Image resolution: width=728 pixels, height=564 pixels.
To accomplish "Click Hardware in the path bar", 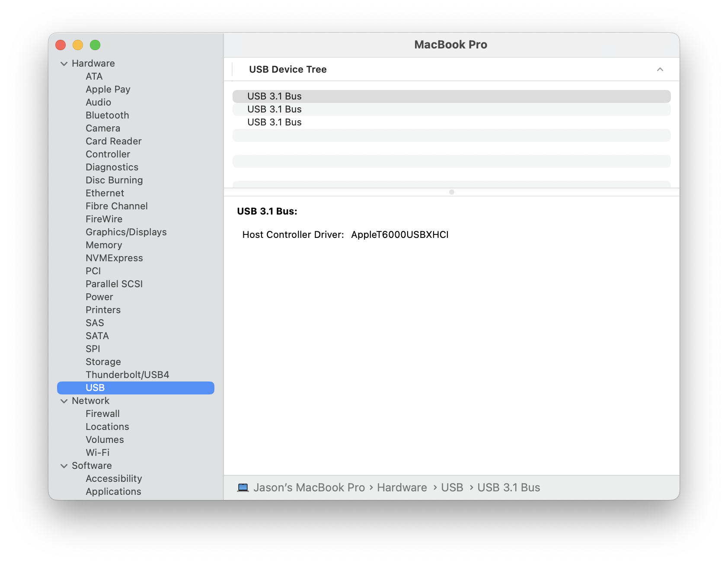I will tap(402, 487).
